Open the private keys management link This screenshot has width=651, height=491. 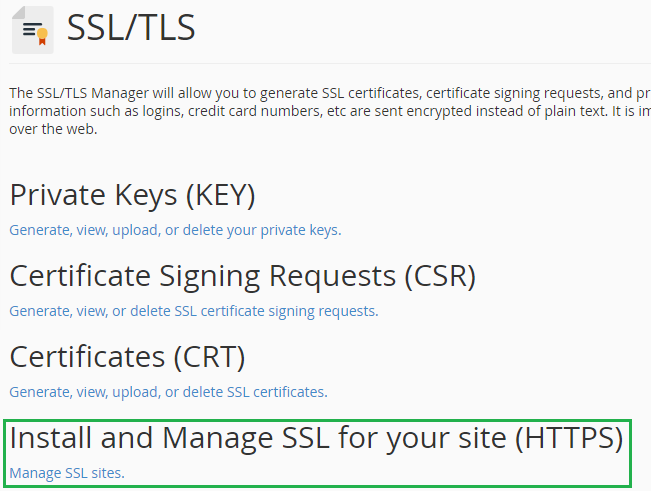(x=175, y=230)
